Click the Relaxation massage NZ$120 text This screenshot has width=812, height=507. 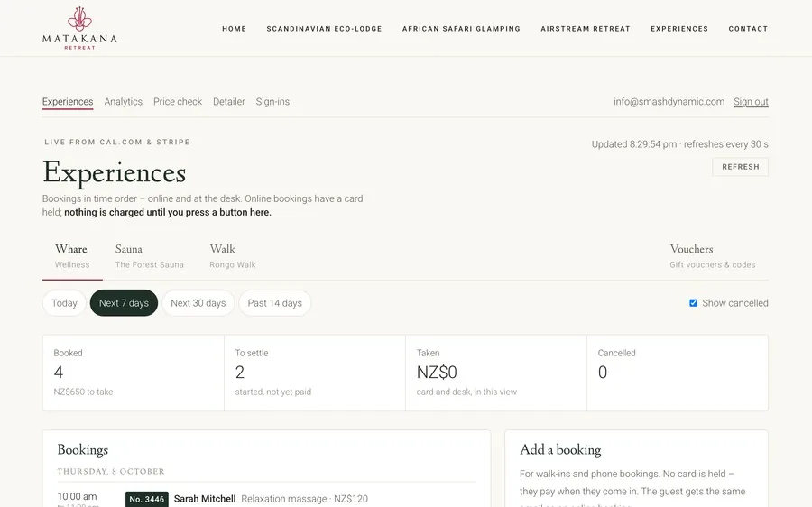pos(305,499)
